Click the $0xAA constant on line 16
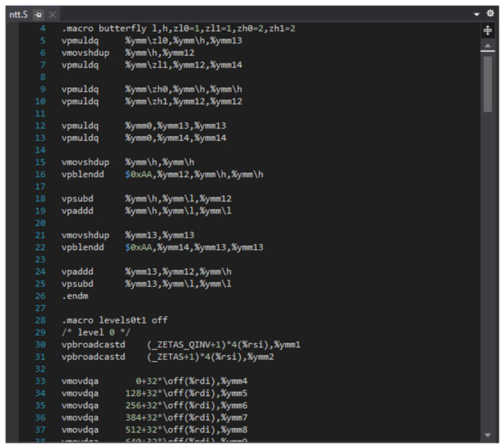 (x=138, y=174)
